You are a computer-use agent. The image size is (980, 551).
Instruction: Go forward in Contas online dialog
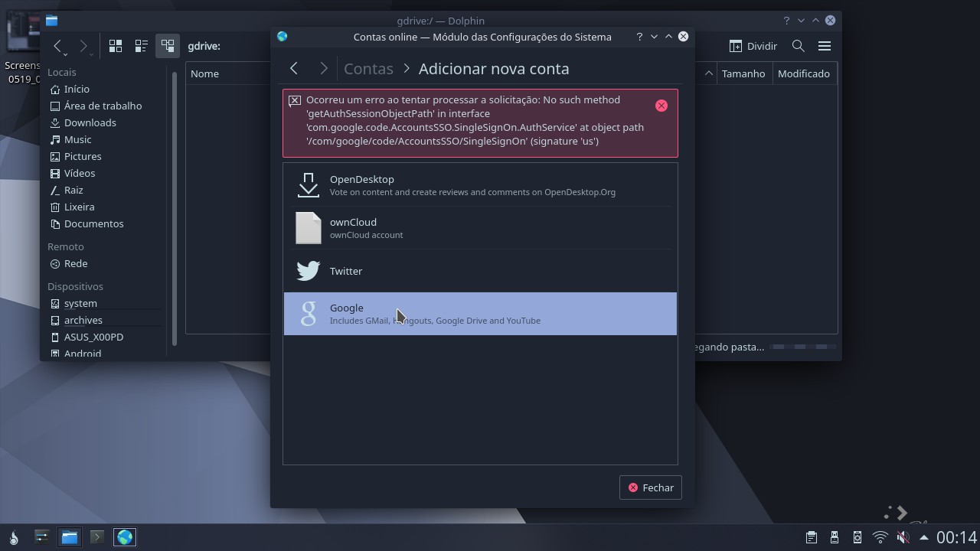pyautogui.click(x=323, y=69)
